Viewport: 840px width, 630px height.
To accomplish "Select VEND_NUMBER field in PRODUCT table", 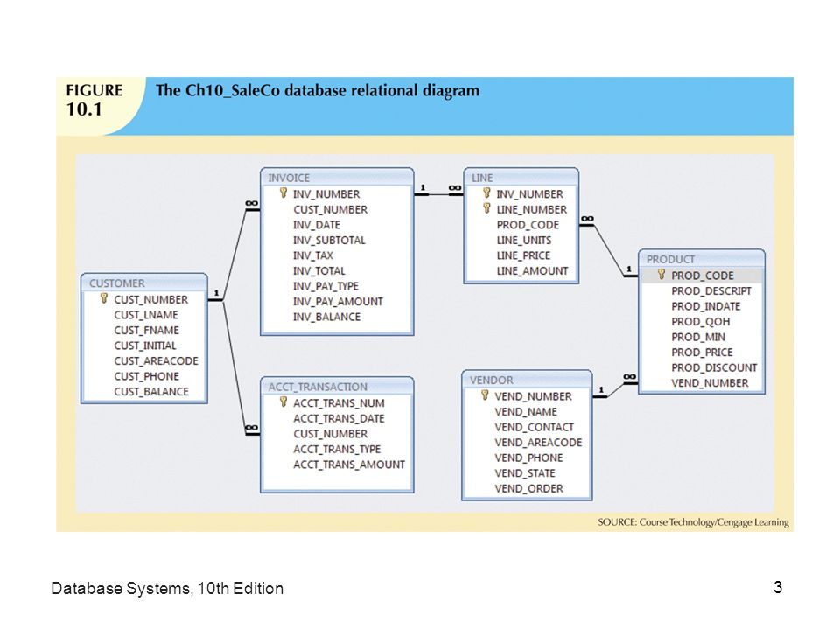I will (x=710, y=383).
